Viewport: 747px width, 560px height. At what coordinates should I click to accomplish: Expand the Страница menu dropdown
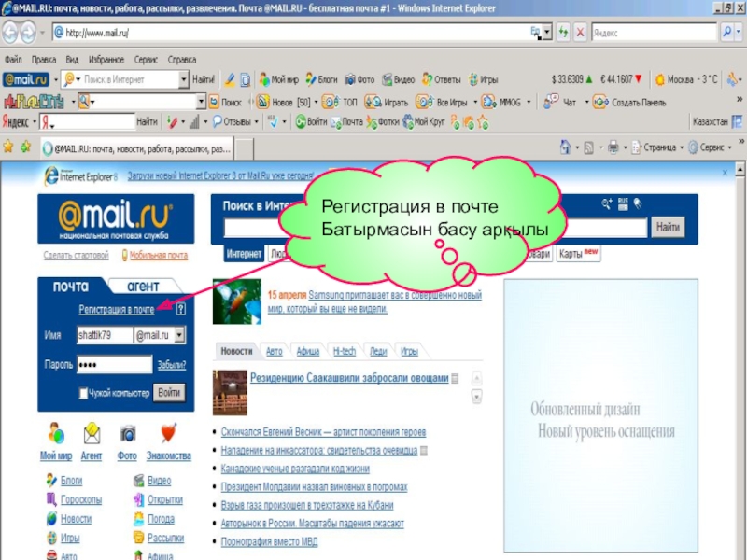pos(682,147)
